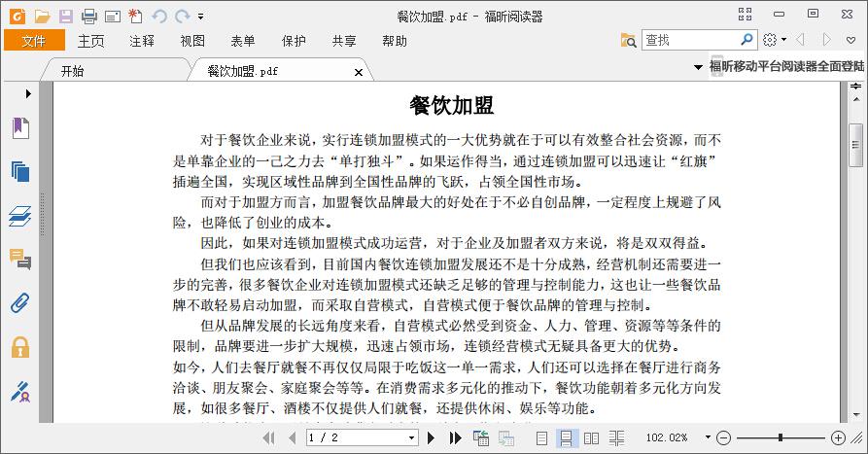
Task: Click the 福昕移动平台阅读器全面登陆 banner link
Action: [786, 66]
